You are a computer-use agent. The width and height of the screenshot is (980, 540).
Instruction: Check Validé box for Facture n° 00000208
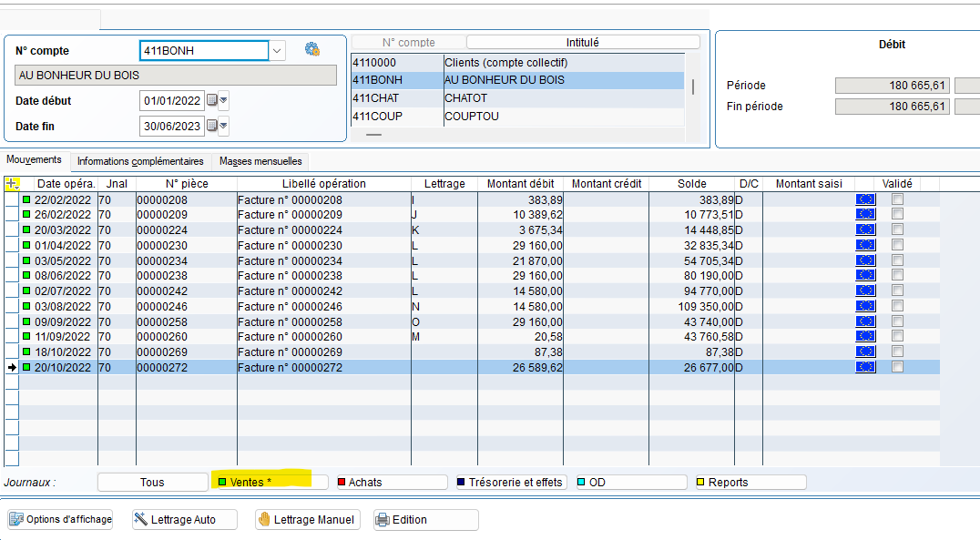(897, 199)
